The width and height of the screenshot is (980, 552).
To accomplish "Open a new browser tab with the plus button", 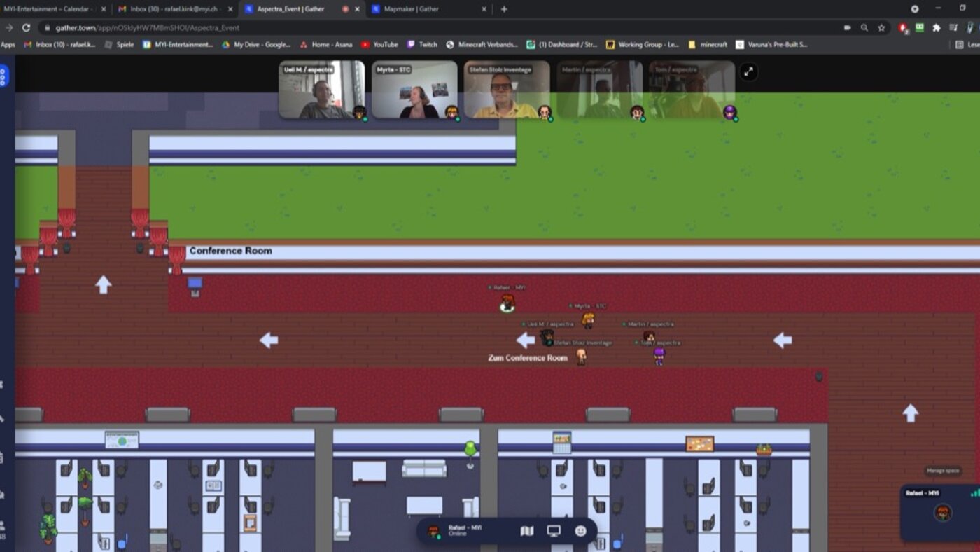I will pyautogui.click(x=504, y=9).
